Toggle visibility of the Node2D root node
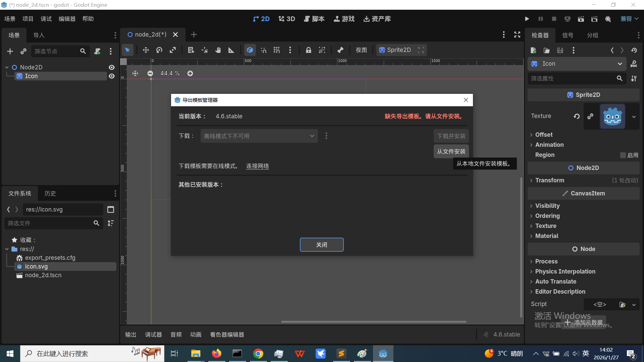Viewport: 644px width, 362px height. pos(112,67)
